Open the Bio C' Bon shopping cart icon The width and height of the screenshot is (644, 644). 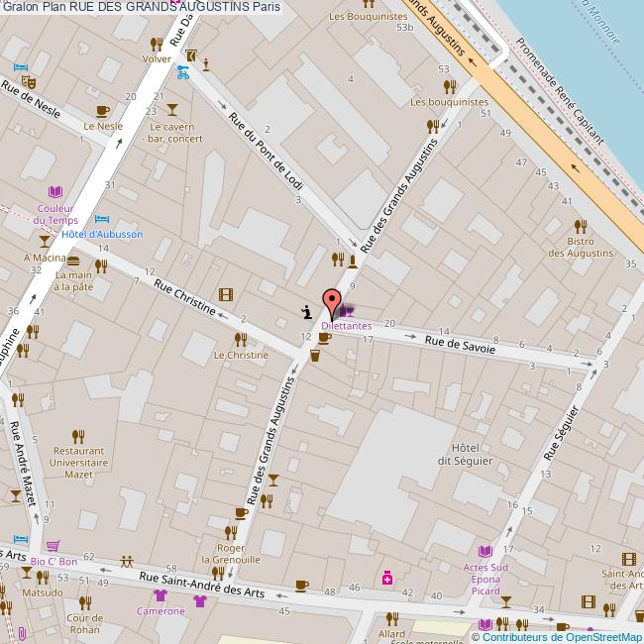(x=53, y=546)
